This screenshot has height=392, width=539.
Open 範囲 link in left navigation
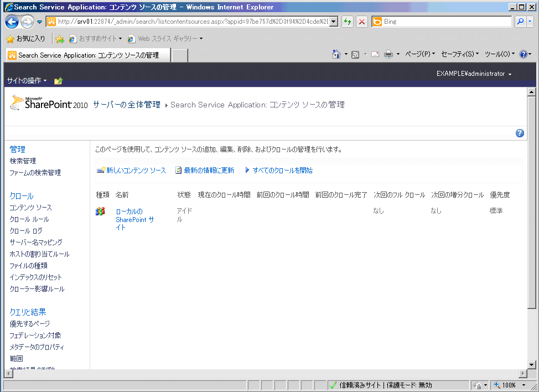tap(16, 359)
